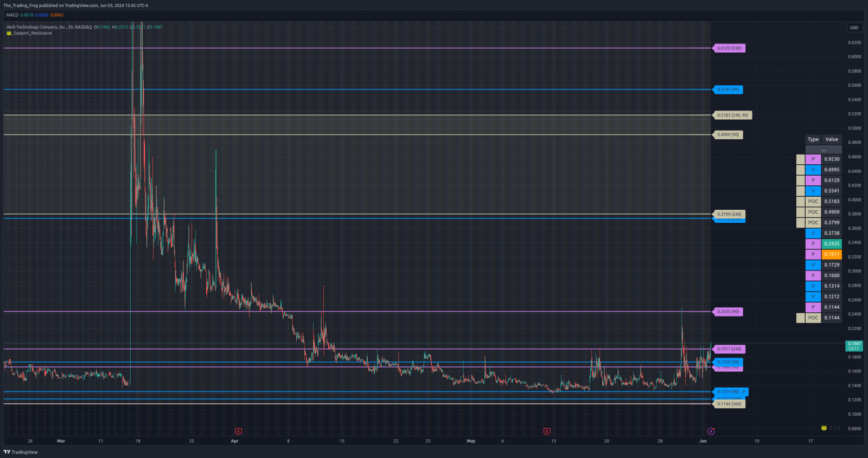Select the purple 0.1911 (240) level label
This screenshot has height=458, width=868.
tap(729, 349)
